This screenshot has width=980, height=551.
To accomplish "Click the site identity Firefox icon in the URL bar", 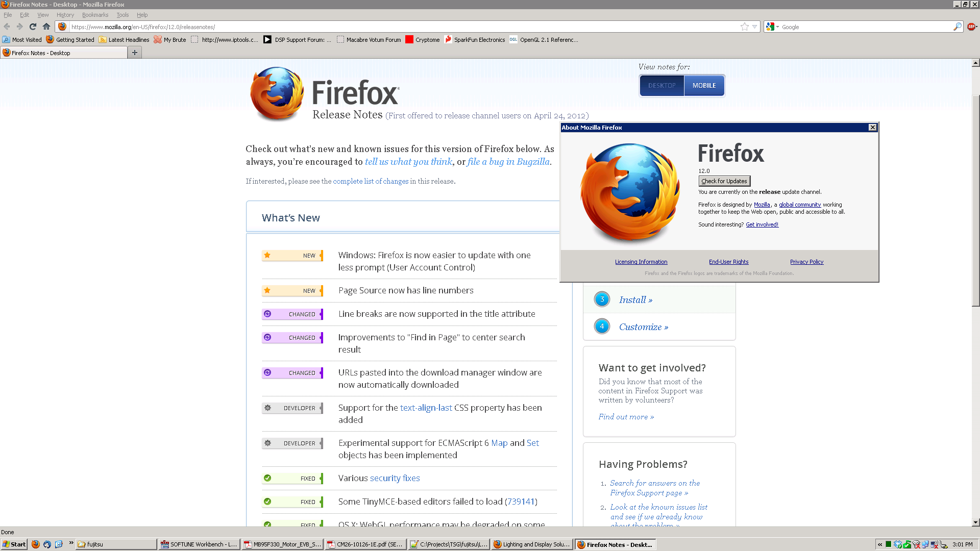I will pyautogui.click(x=62, y=27).
